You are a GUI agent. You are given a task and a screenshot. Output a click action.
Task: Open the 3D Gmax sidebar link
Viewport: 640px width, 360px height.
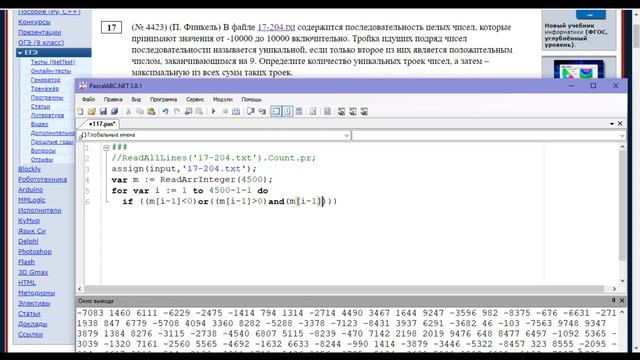pyautogui.click(x=33, y=272)
